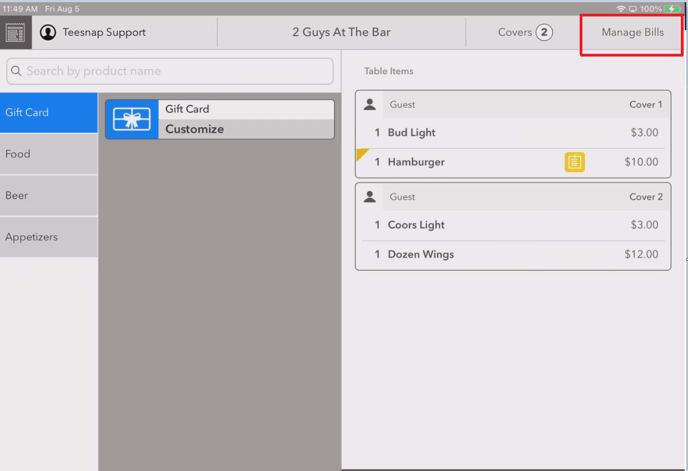Open the table layout icon in top-left corner

[15, 32]
